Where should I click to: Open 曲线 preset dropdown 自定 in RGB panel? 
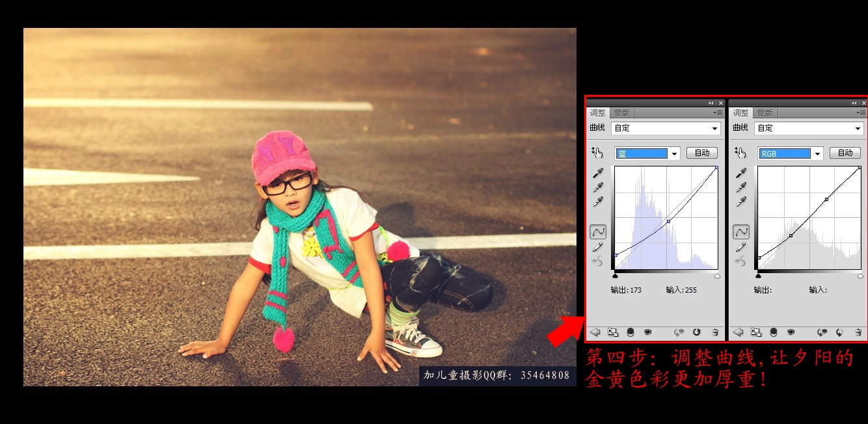[x=809, y=128]
